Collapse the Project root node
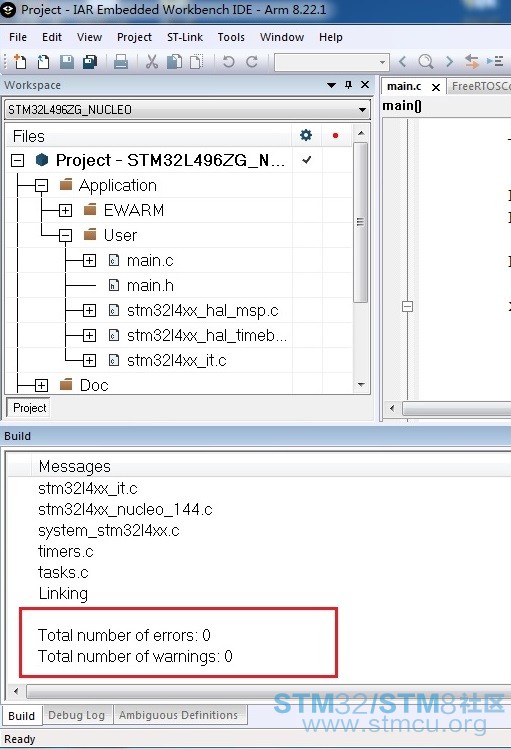This screenshot has width=511, height=749. tap(17, 160)
